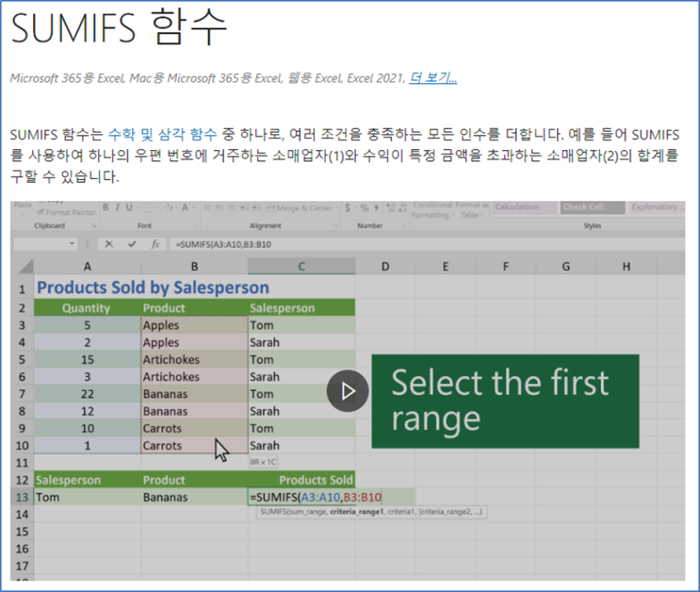Viewport: 700px width, 592px height.
Task: Click the 'Tom' cell in row 13
Action: pyautogui.click(x=88, y=498)
